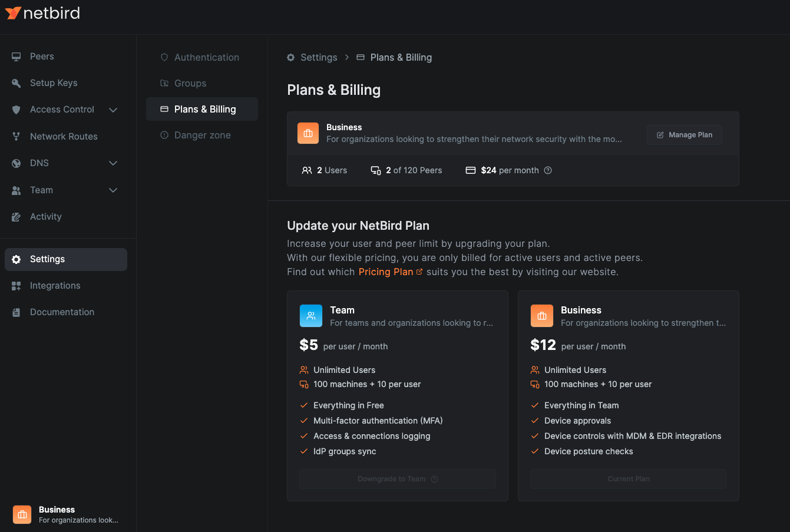
Task: Click the Network Routes fork icon
Action: point(16,137)
